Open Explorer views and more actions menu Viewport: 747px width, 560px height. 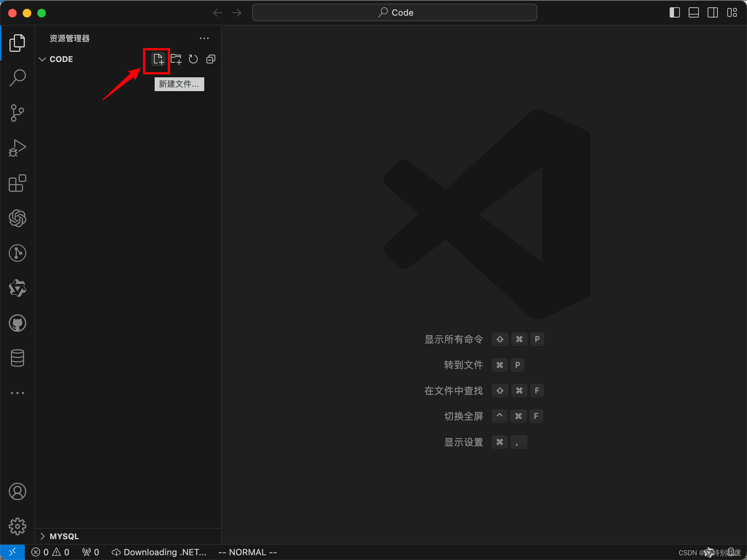click(204, 38)
